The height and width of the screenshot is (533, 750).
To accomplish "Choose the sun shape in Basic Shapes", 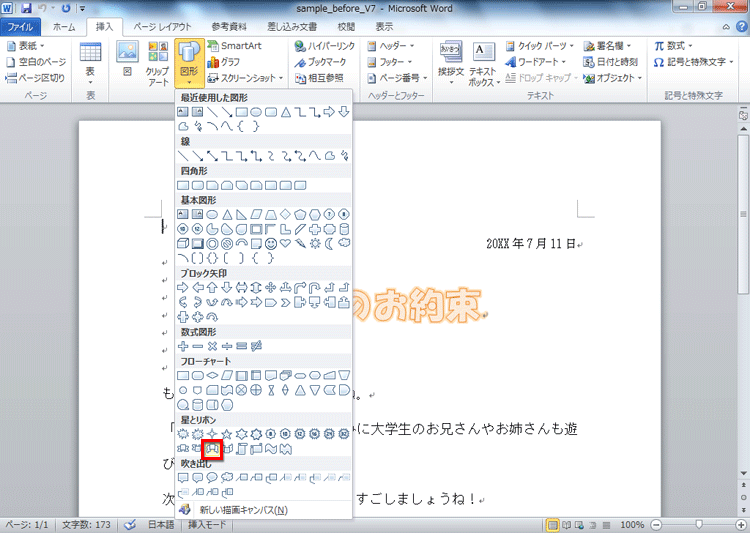I will coord(315,244).
